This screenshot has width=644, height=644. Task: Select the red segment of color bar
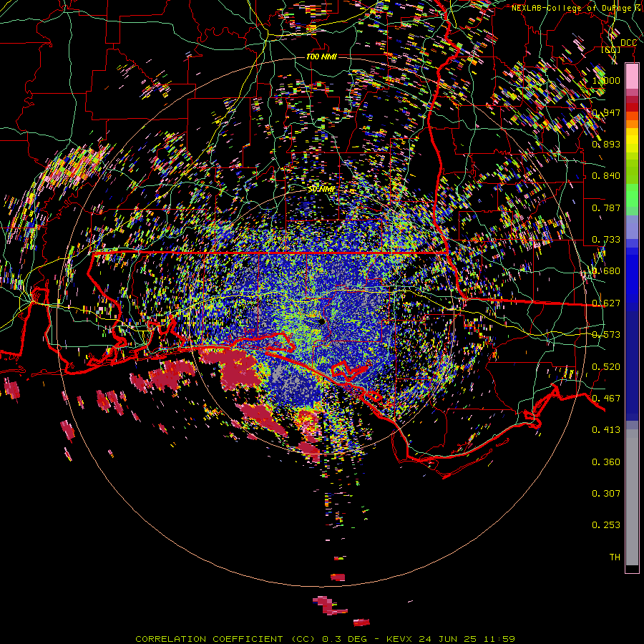coord(632,107)
